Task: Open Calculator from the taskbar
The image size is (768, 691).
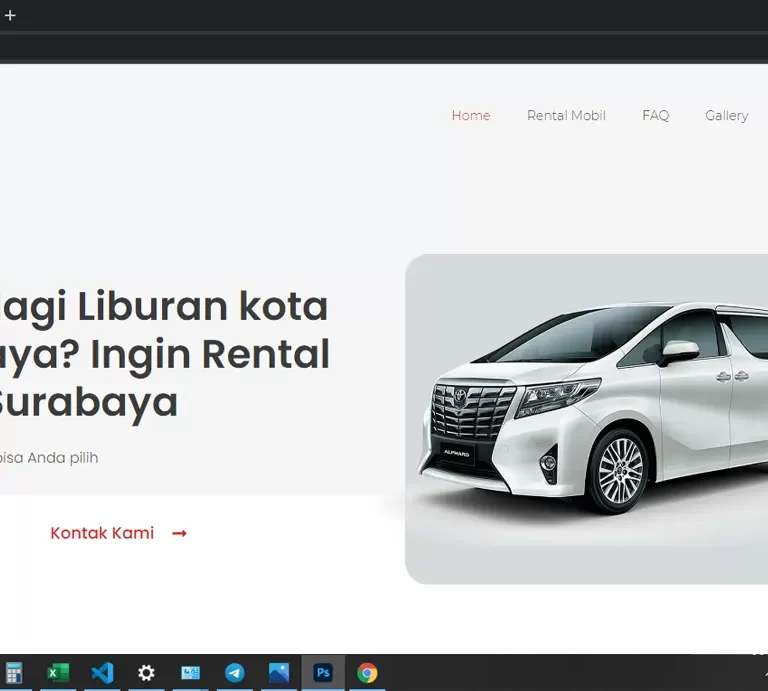Action: 14,673
